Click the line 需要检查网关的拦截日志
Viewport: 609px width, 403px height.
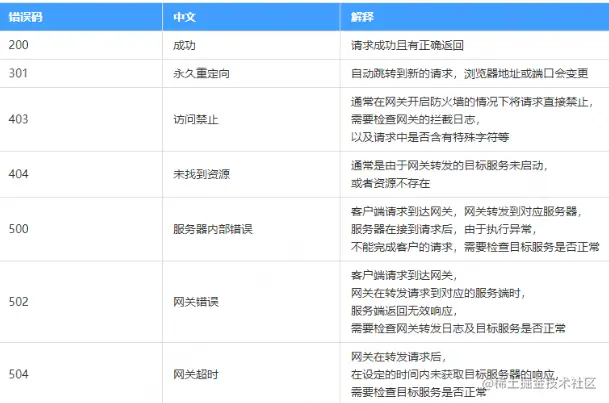coord(415,119)
